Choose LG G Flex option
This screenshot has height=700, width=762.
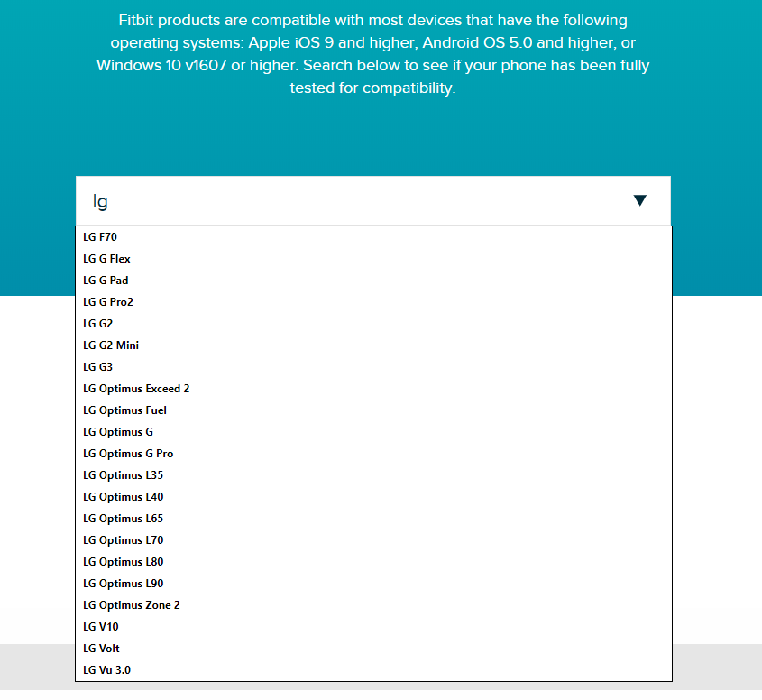(x=373, y=259)
